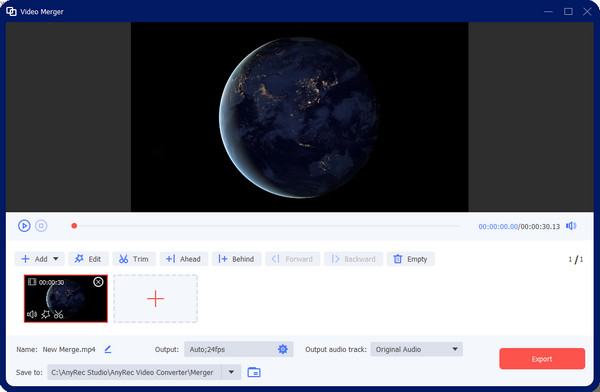The height and width of the screenshot is (392, 600).
Task: Open the Output audio track dropdown
Action: click(416, 349)
